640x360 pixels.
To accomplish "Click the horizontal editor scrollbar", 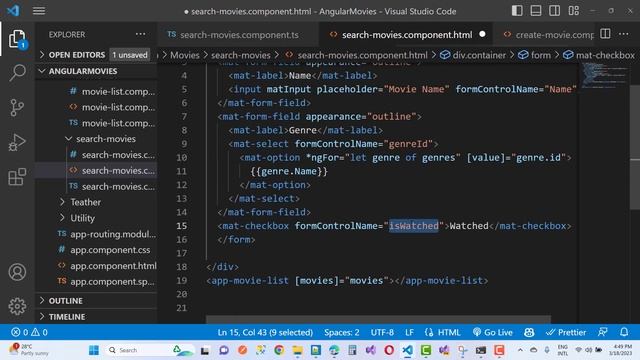I will [x=378, y=319].
